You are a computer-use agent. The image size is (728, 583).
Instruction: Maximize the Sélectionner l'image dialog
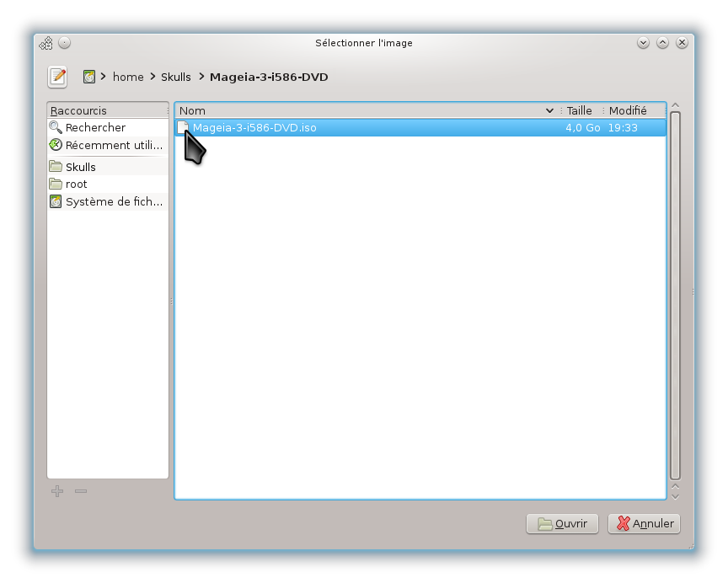tap(662, 43)
